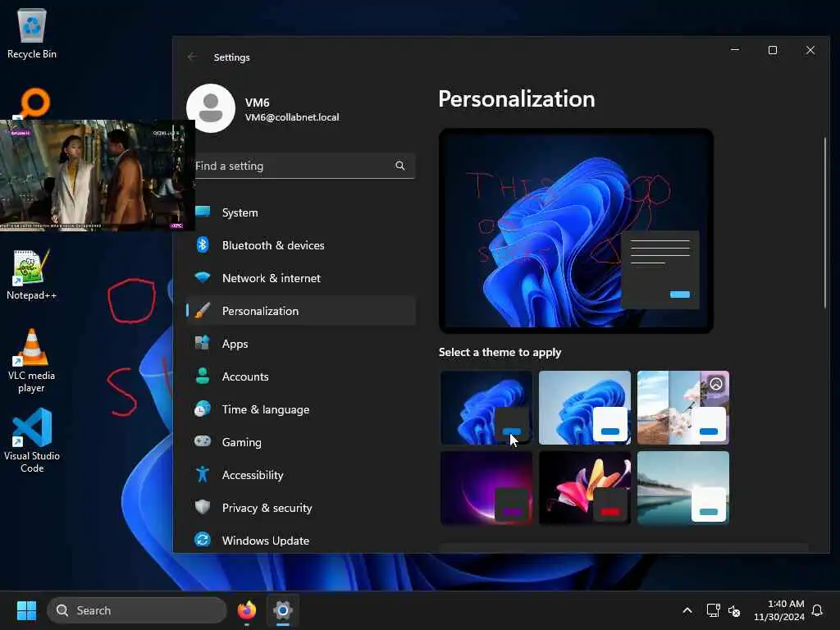This screenshot has width=840, height=630.
Task: Click the floating video thumbnail on desktop
Action: 97,176
